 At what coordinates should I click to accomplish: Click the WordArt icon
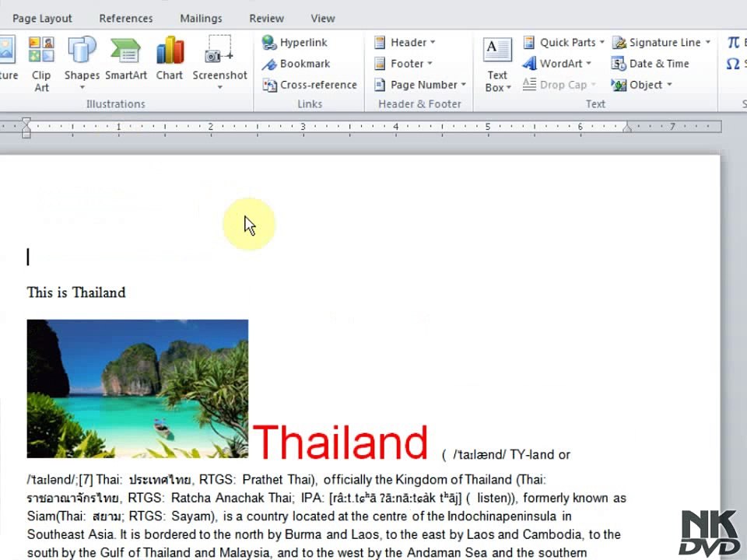tap(529, 63)
